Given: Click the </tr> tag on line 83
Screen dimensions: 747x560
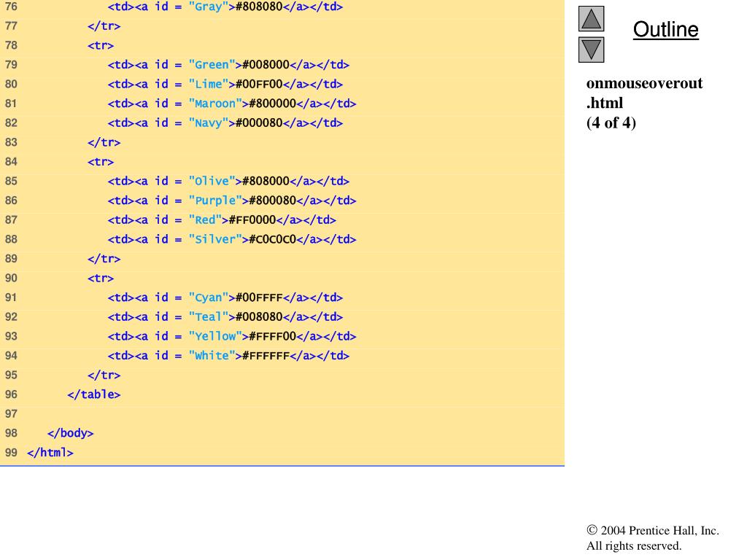Looking at the screenshot, I should (104, 142).
